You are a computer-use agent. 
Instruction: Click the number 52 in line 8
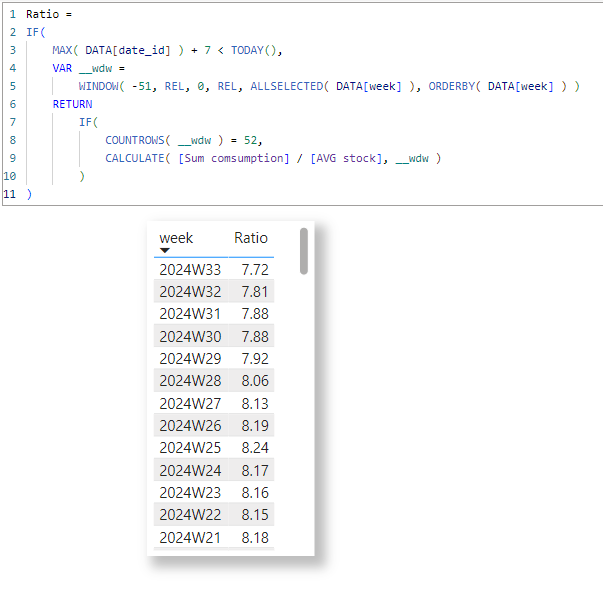250,140
